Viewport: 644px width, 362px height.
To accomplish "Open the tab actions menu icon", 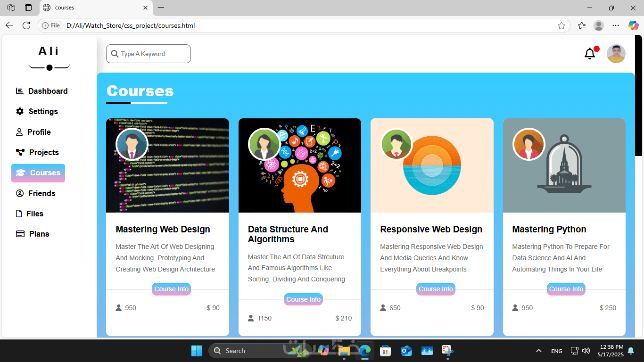I will 28,8.
